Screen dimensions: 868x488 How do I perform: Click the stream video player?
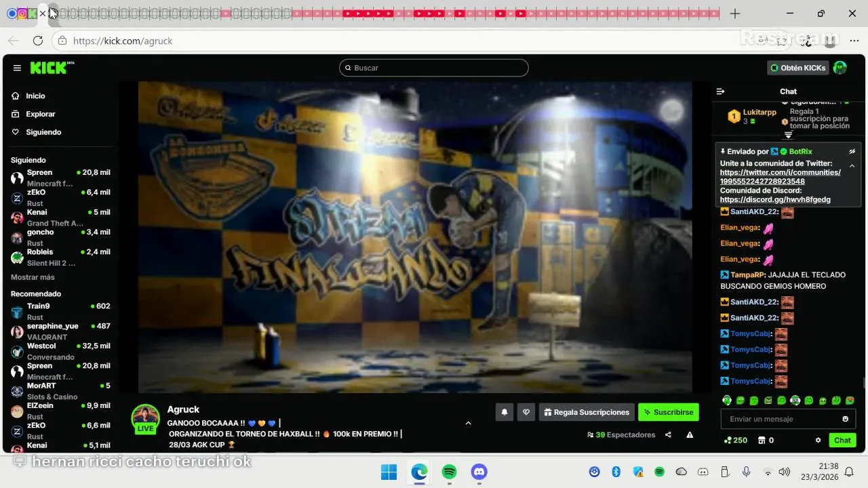pyautogui.click(x=415, y=237)
